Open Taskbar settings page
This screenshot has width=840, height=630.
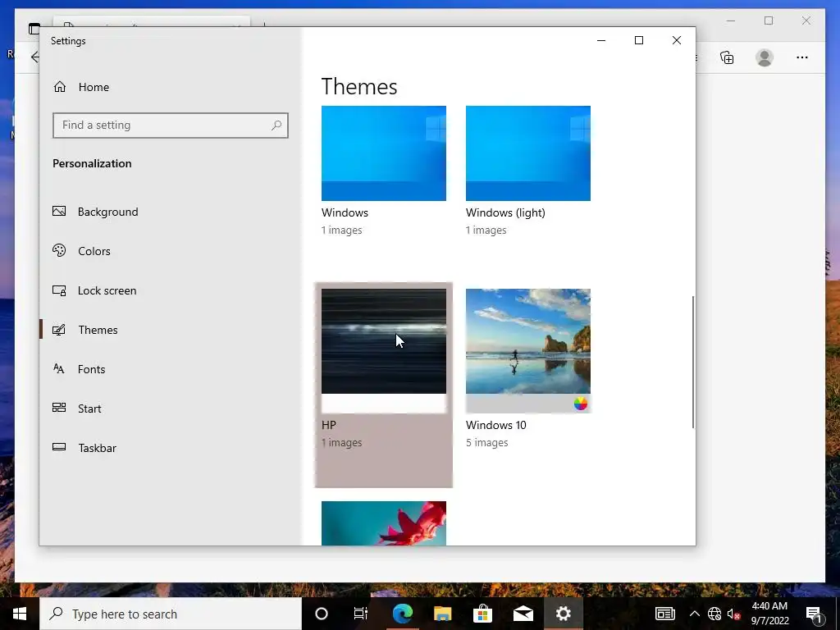click(84, 448)
